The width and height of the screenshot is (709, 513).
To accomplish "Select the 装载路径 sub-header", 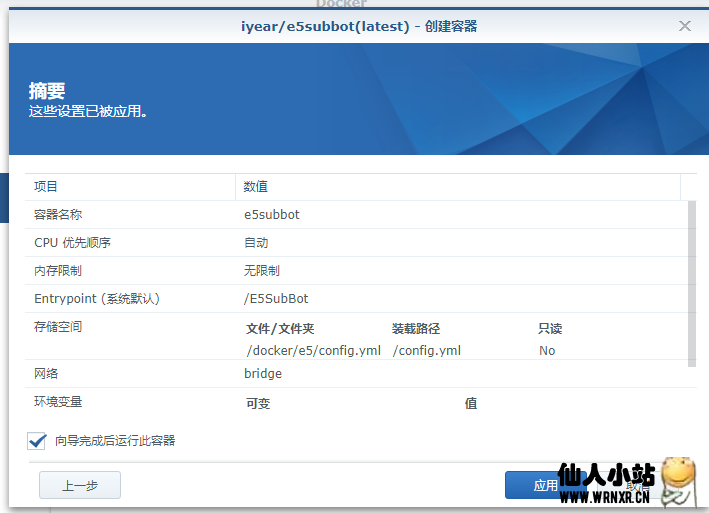I will click(416, 329).
